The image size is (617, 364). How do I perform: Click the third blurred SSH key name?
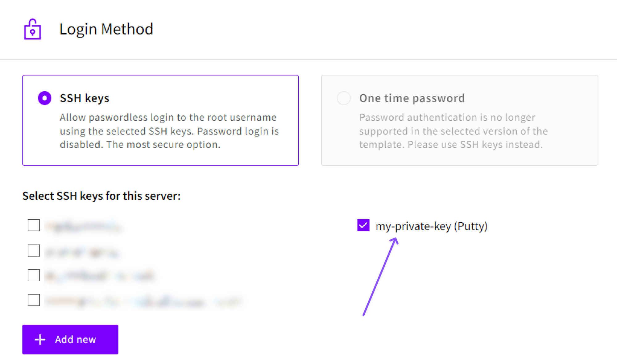click(x=99, y=276)
